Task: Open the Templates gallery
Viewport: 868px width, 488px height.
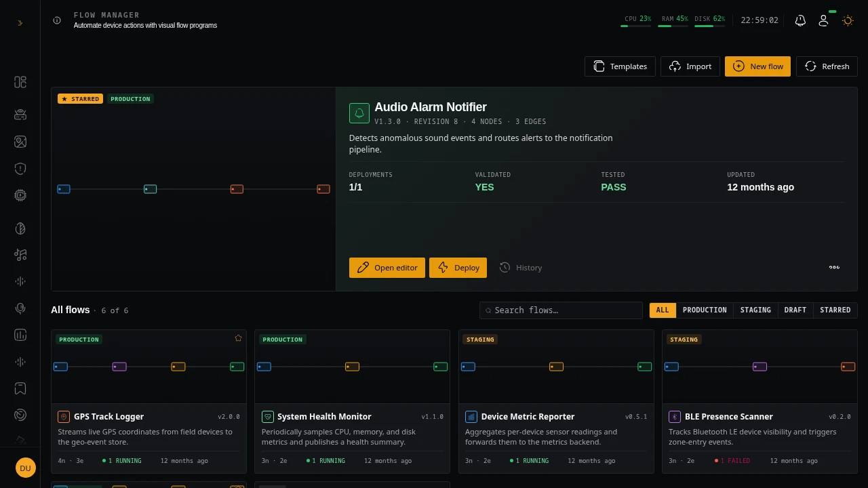Action: pyautogui.click(x=620, y=66)
